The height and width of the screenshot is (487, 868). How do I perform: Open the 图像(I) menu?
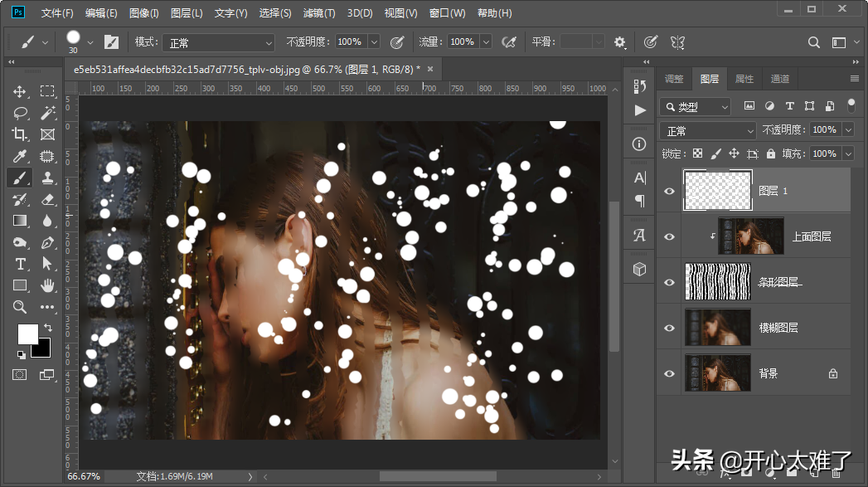point(144,12)
